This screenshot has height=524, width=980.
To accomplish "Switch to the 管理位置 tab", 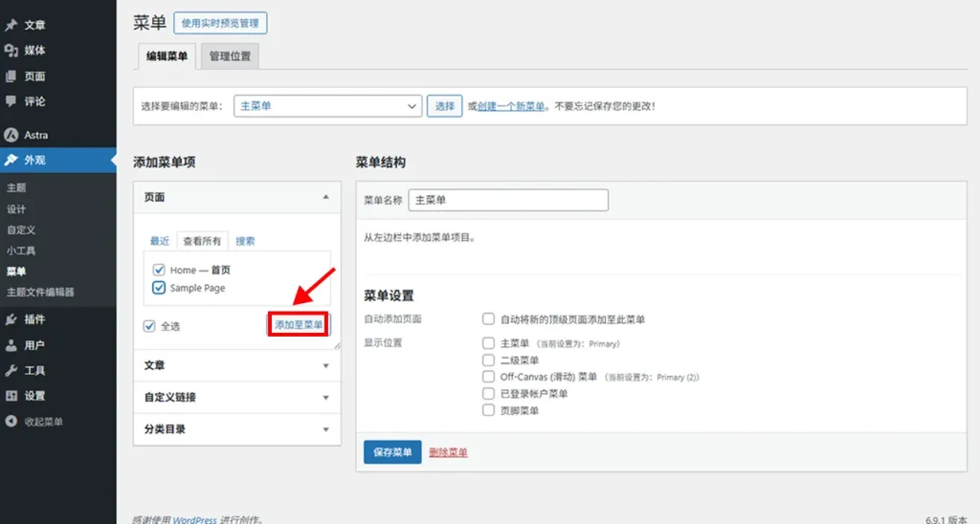I will pos(230,56).
